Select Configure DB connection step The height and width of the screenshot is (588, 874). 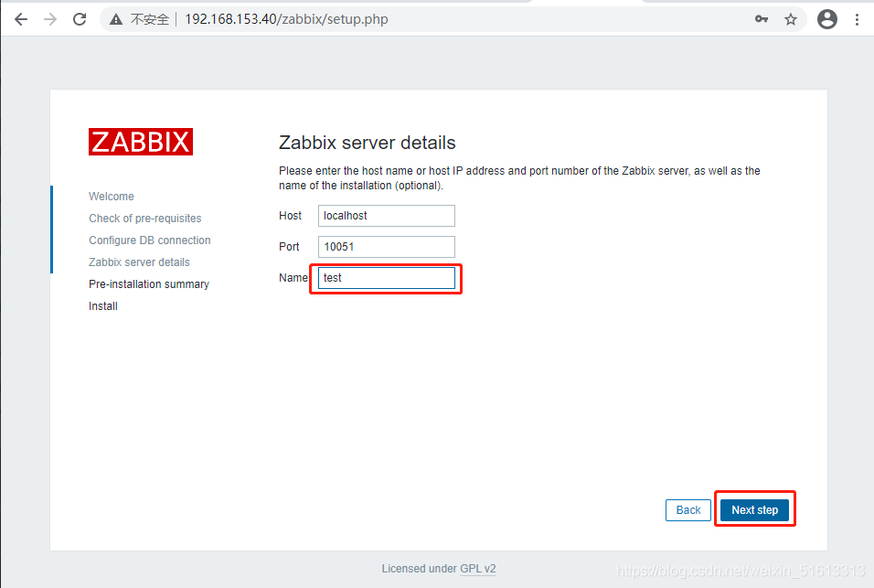pyautogui.click(x=150, y=241)
